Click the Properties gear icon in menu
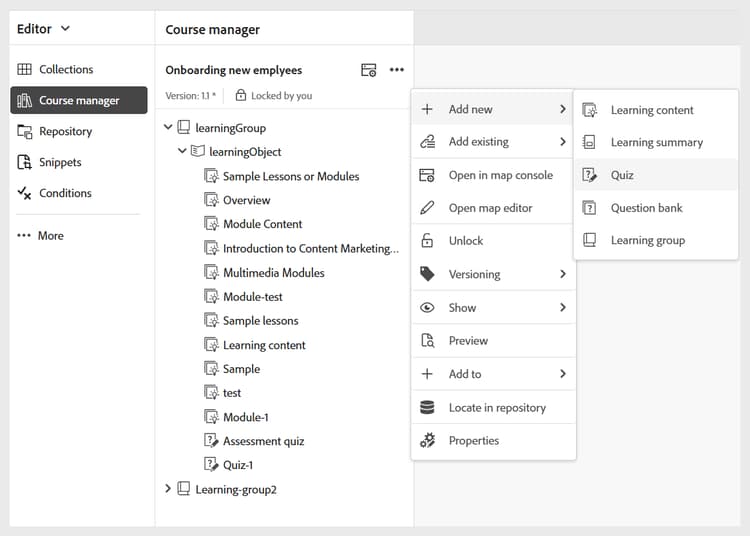Screen dimensions: 750x536 pyautogui.click(x=428, y=440)
